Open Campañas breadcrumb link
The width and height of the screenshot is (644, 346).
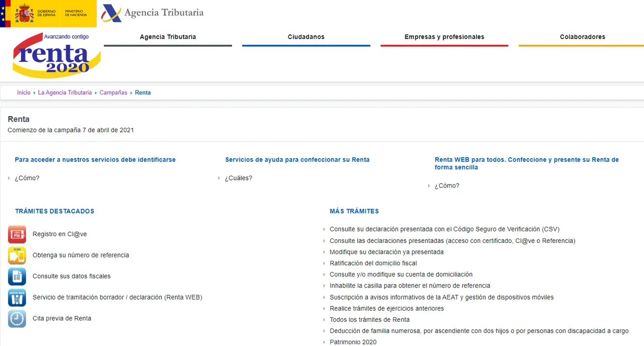(113, 93)
